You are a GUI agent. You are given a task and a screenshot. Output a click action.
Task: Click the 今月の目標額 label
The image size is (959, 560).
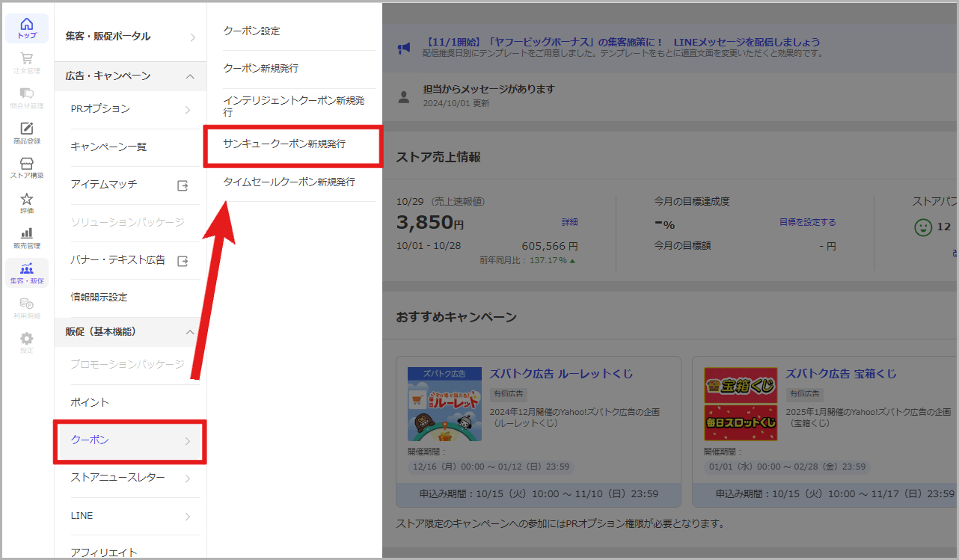point(682,245)
